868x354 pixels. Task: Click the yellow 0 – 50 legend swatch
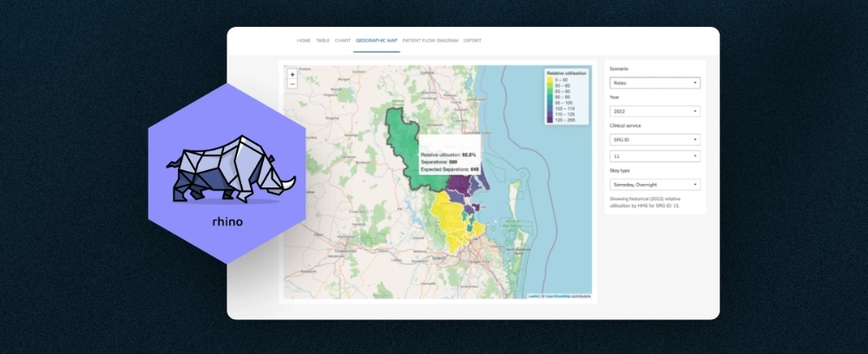coord(551,80)
